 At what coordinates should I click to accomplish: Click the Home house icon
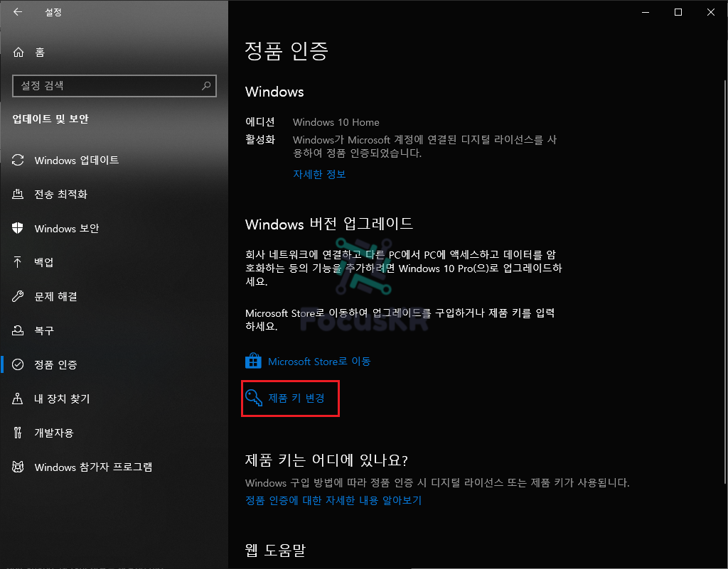(x=18, y=52)
